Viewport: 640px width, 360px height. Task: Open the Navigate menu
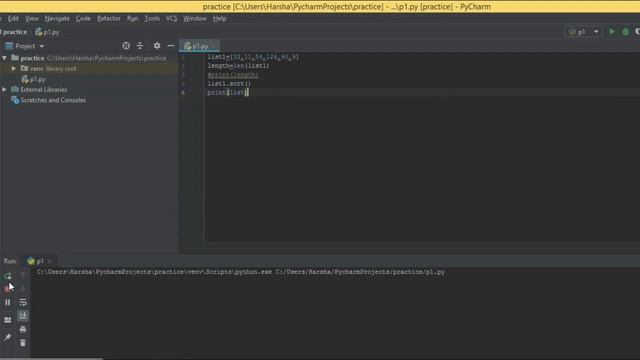57,18
